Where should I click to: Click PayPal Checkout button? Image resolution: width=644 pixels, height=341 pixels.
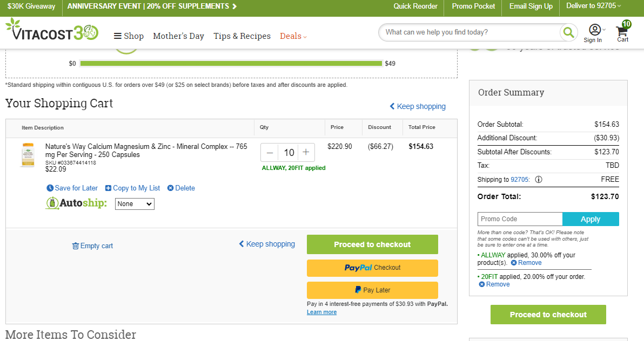(372, 268)
